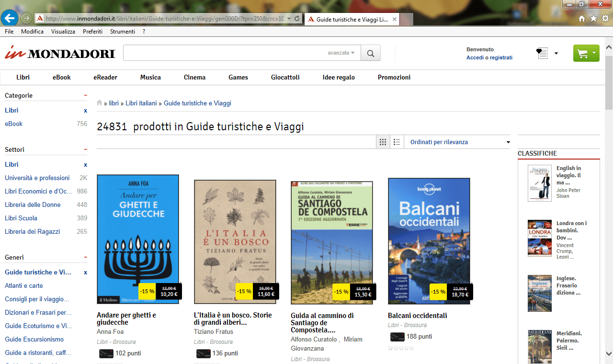Screen dimensions: 613x364
Task: Click the browser back arrow
Action: pyautogui.click(x=9, y=18)
